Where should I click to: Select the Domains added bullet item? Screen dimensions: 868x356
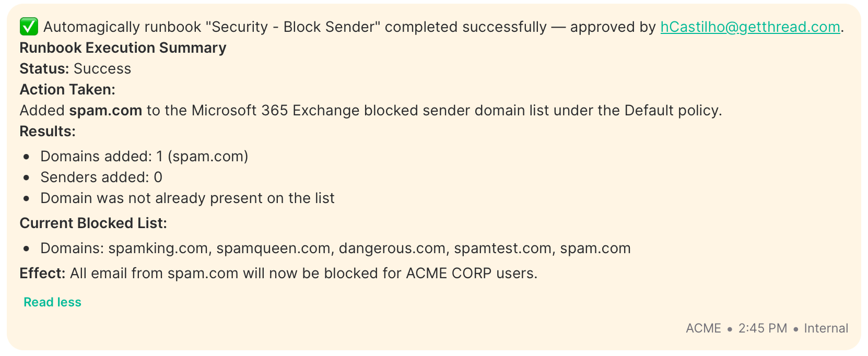[144, 156]
